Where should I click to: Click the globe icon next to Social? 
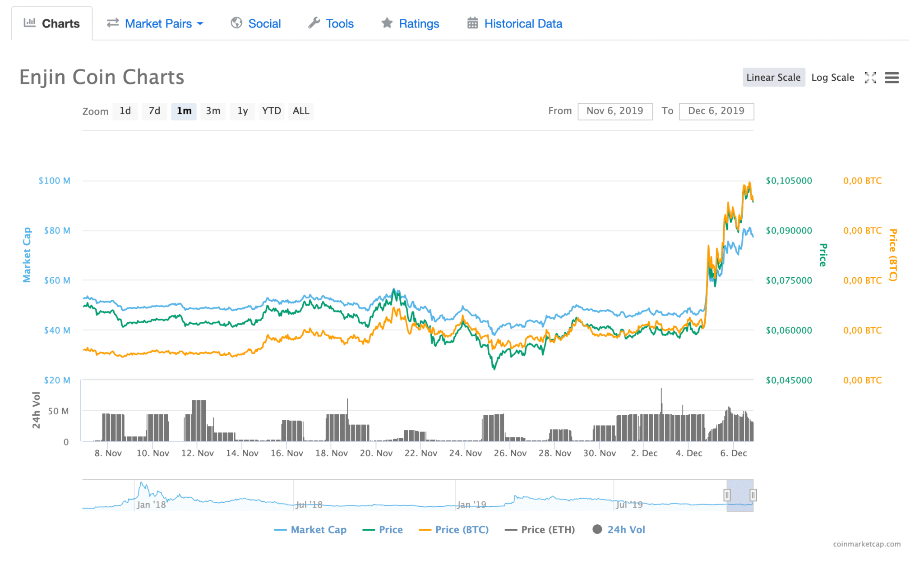pos(236,23)
